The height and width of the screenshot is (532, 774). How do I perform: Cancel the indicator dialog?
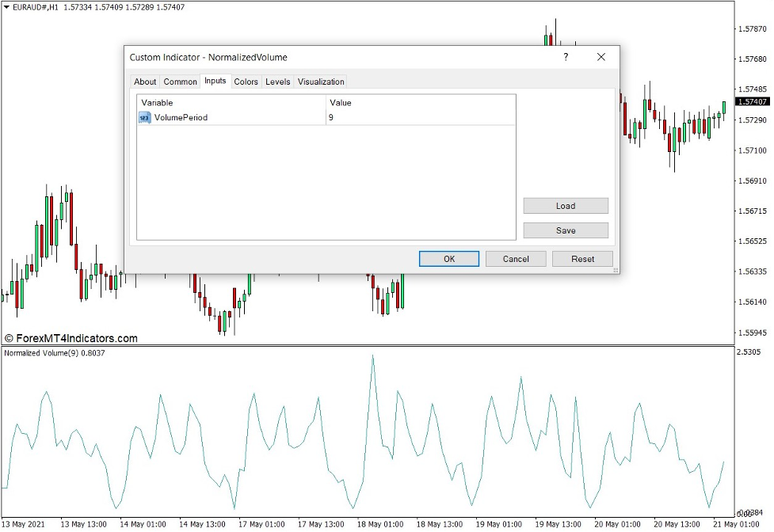515,259
